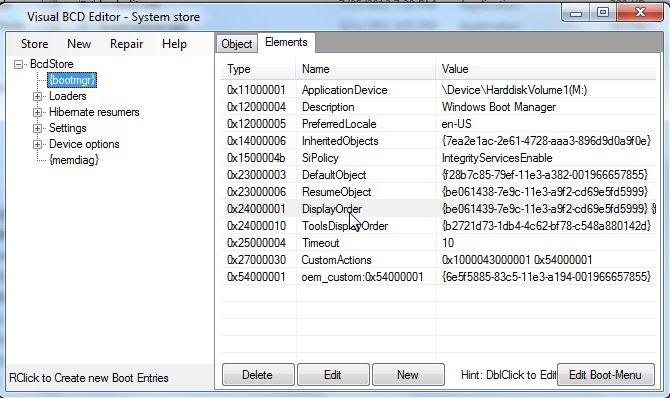Open the Edit Boot-Menu dialog
The height and width of the screenshot is (398, 670).
[605, 375]
